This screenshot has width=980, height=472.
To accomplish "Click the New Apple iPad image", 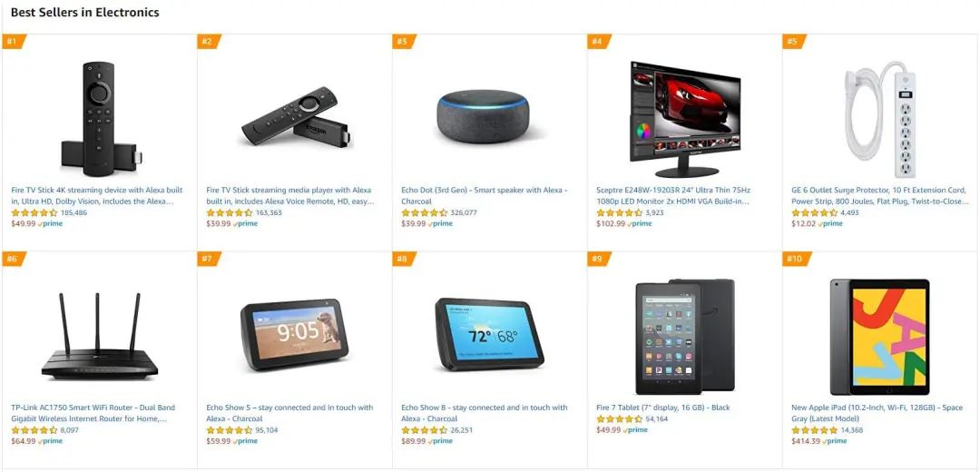I will [x=880, y=337].
